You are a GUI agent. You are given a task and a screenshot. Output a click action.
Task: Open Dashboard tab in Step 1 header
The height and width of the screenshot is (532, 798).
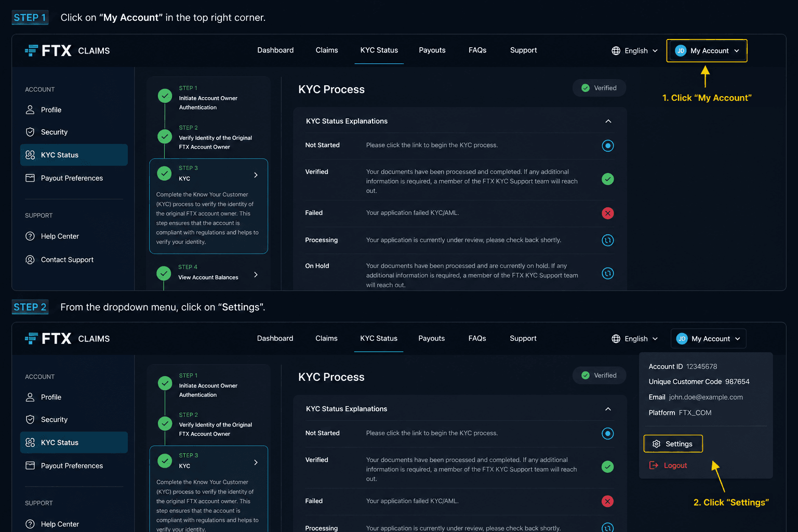tap(275, 50)
